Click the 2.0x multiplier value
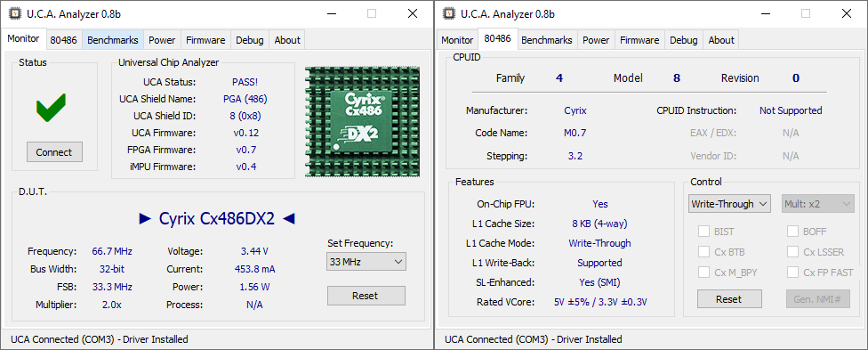 click(x=113, y=305)
